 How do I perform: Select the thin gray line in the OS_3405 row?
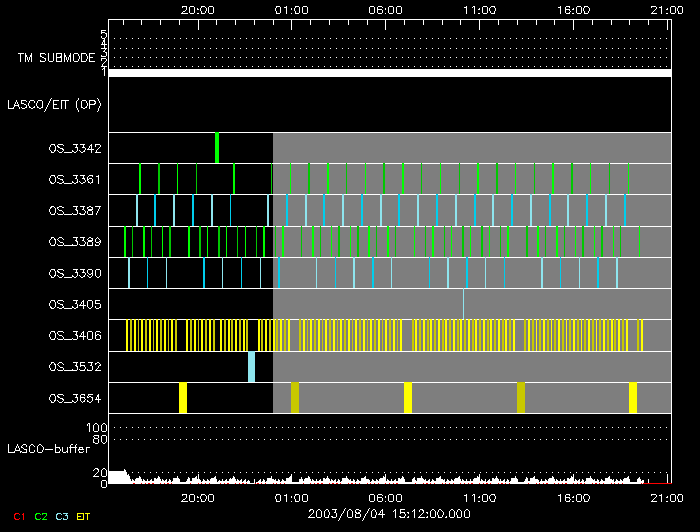pyautogui.click(x=463, y=304)
